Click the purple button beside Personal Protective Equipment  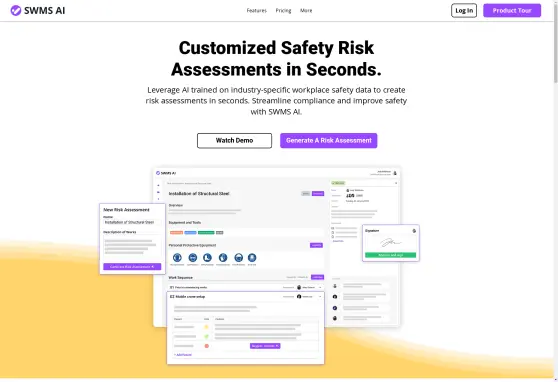[316, 245]
